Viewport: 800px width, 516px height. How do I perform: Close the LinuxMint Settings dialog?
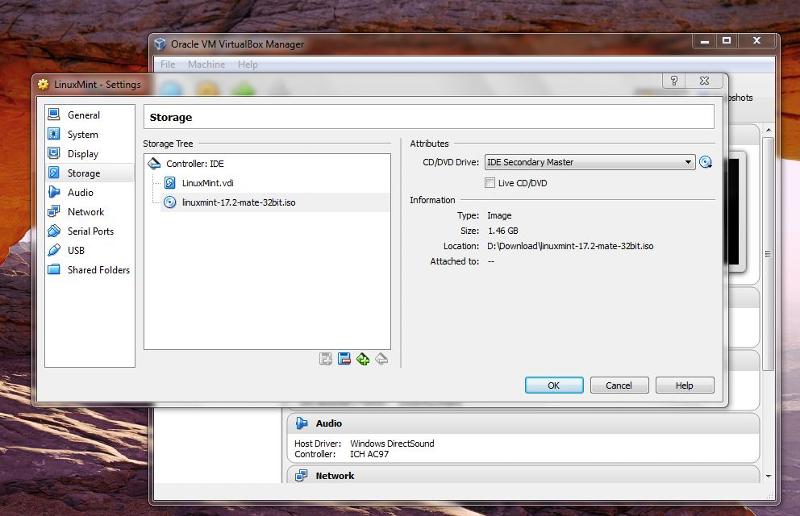pos(705,81)
